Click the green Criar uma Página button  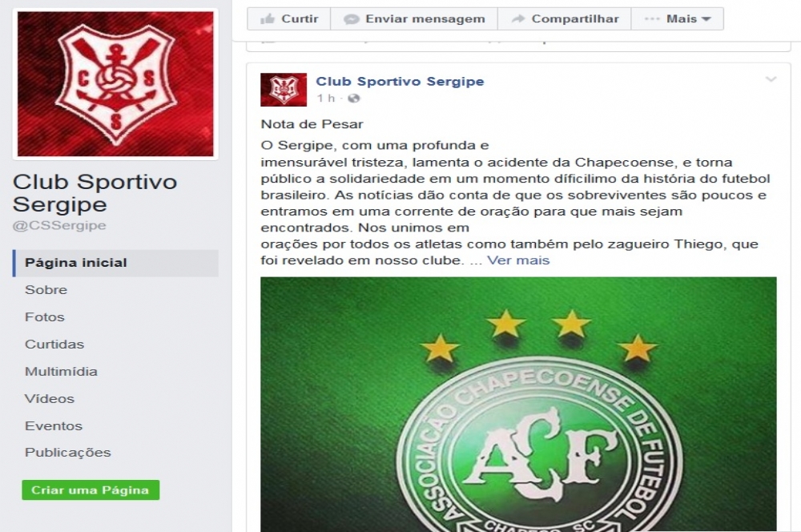[x=91, y=490]
